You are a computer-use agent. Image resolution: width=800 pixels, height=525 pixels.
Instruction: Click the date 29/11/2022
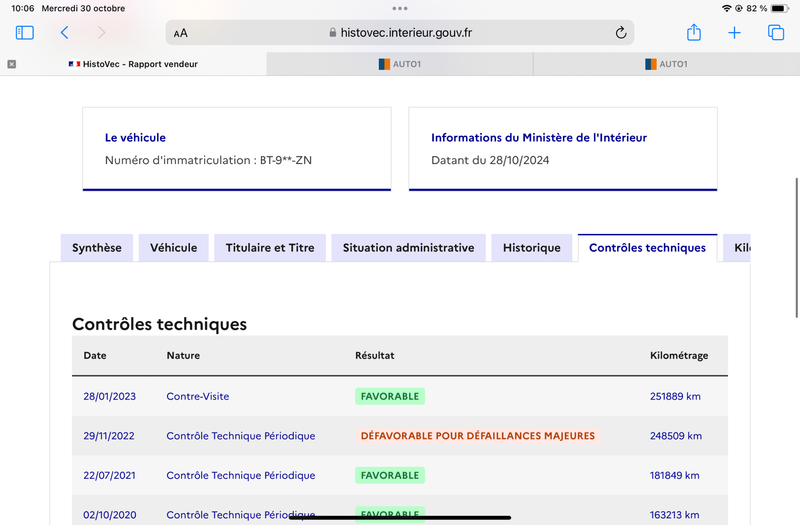(109, 436)
